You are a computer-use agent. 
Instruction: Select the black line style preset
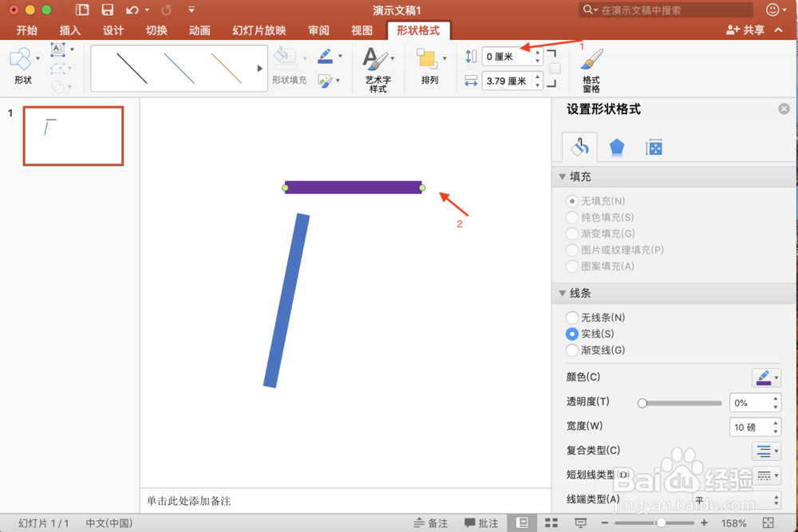132,68
